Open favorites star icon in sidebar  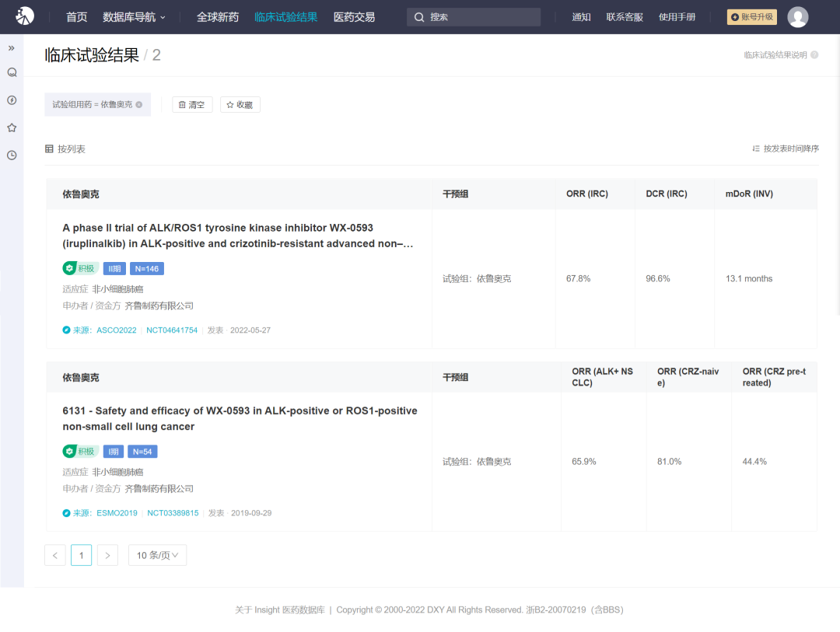tap(12, 127)
